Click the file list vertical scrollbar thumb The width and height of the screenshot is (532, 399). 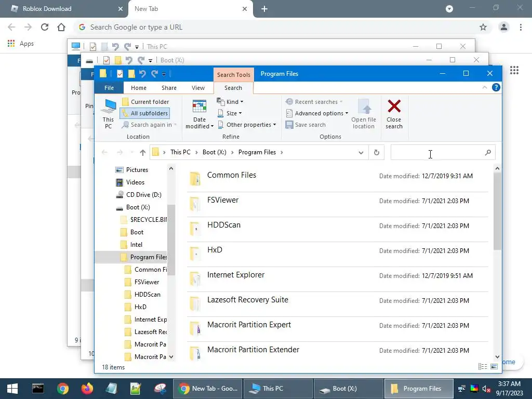point(497,211)
